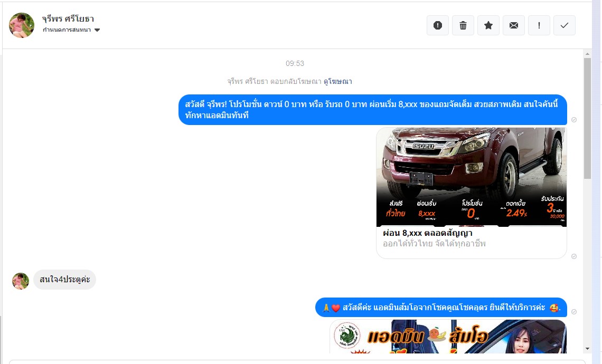Image resolution: width=602 pixels, height=364 pixels.
Task: Star this conversation for follow-up
Action: click(488, 25)
